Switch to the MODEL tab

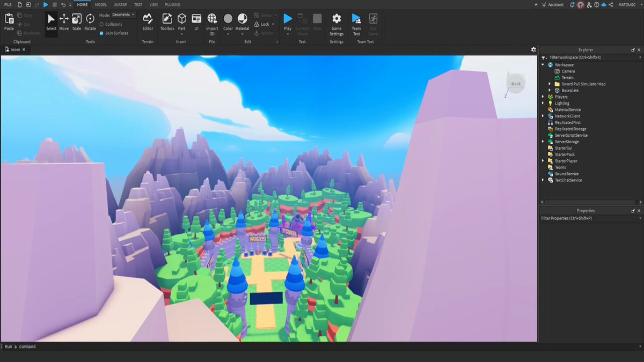click(101, 4)
